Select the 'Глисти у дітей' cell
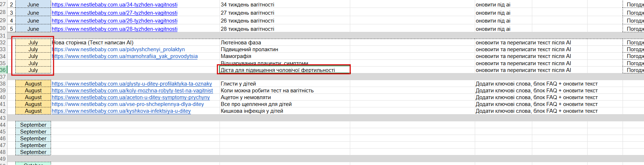This screenshot has height=165, width=644. [x=285, y=84]
